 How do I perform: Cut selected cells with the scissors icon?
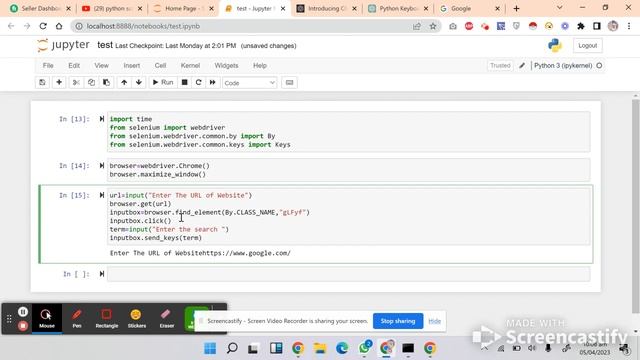pos(76,82)
